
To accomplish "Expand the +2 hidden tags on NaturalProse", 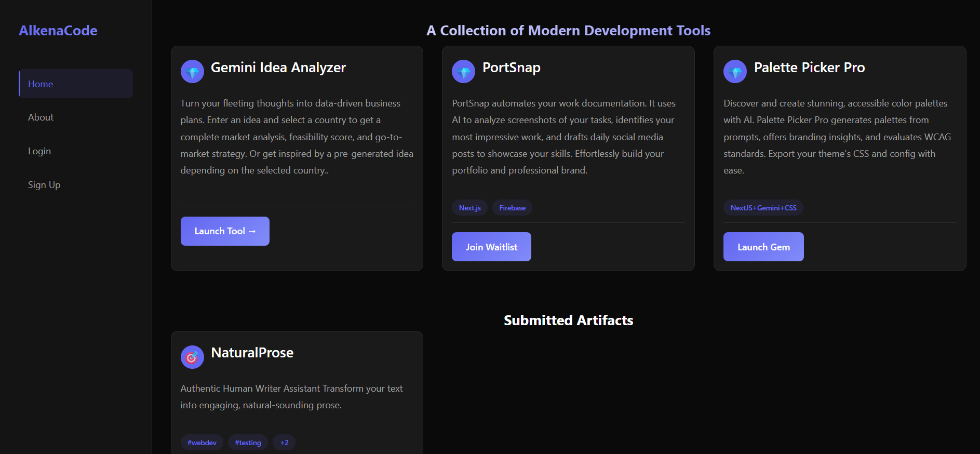I will (284, 442).
